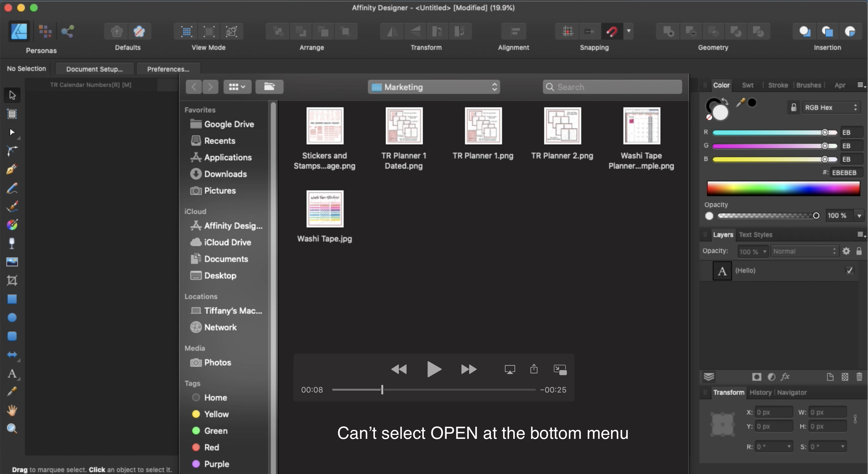Select the Zoom magnifier tool
This screenshot has width=868, height=474.
pyautogui.click(x=12, y=429)
